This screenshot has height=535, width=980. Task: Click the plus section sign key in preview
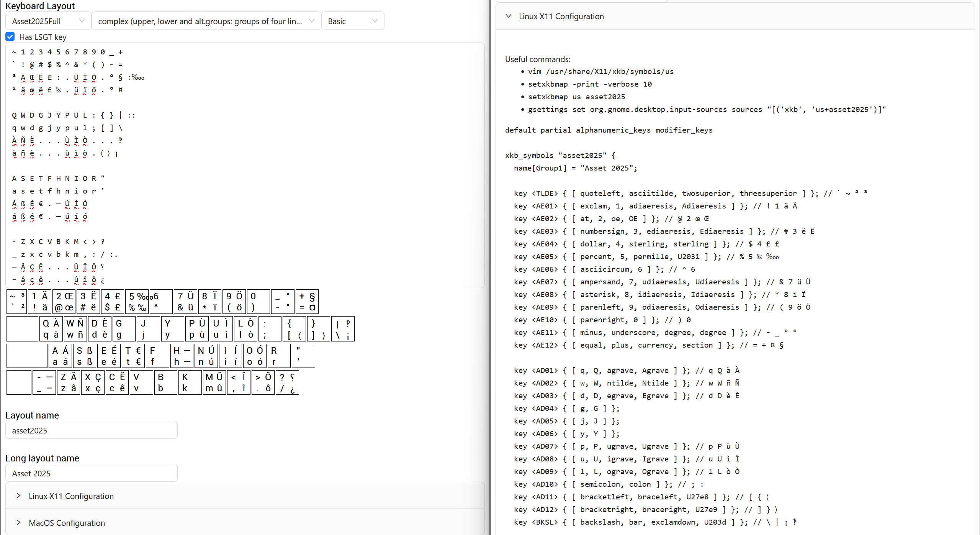point(307,302)
